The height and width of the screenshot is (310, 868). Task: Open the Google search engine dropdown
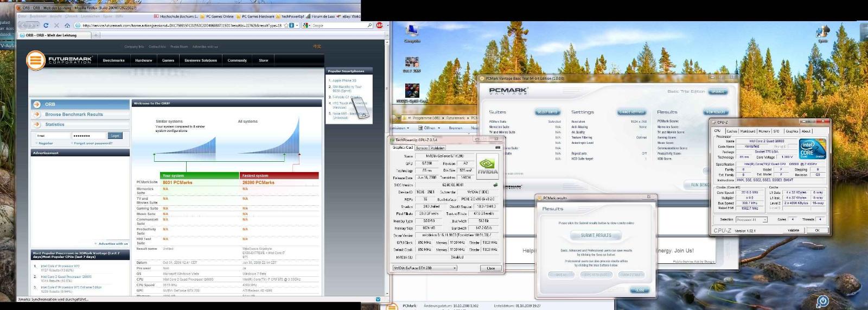coord(307,25)
